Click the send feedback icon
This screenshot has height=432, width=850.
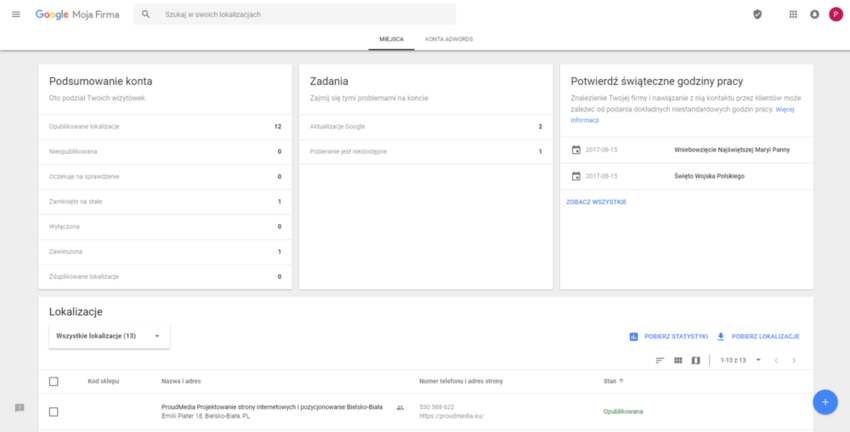pyautogui.click(x=19, y=408)
